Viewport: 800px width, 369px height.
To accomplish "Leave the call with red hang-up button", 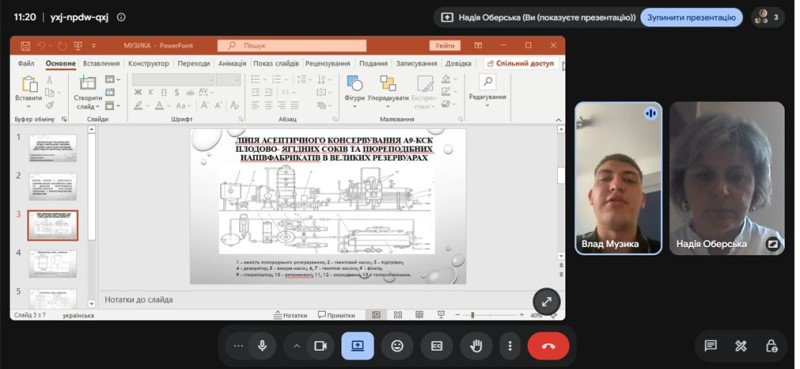I will coord(548,346).
